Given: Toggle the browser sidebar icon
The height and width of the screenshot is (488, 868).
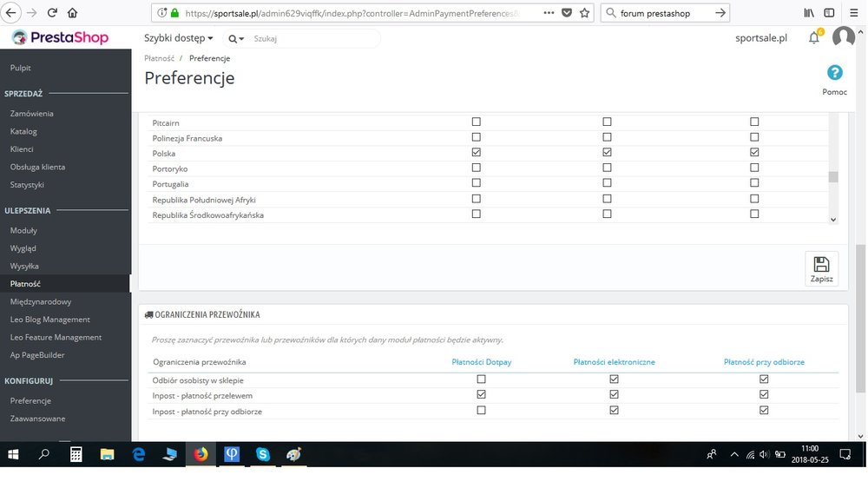Looking at the screenshot, I should (829, 13).
